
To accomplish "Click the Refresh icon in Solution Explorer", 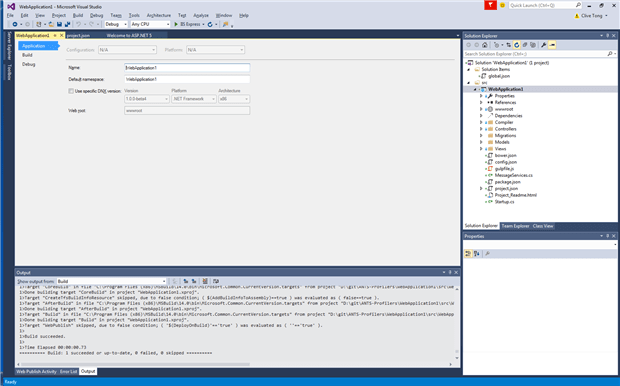I will (x=517, y=45).
